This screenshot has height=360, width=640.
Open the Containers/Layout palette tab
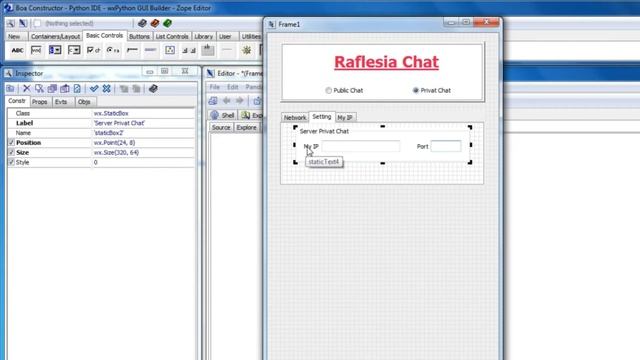click(55, 36)
